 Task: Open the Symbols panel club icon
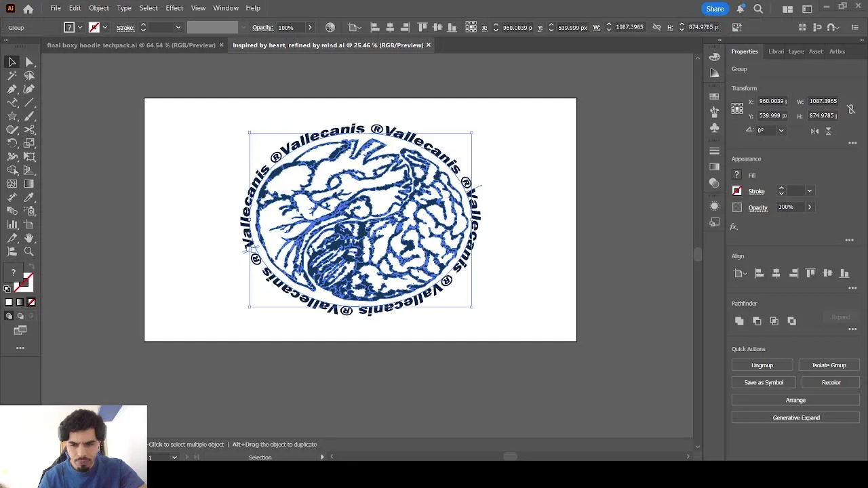pos(715,127)
